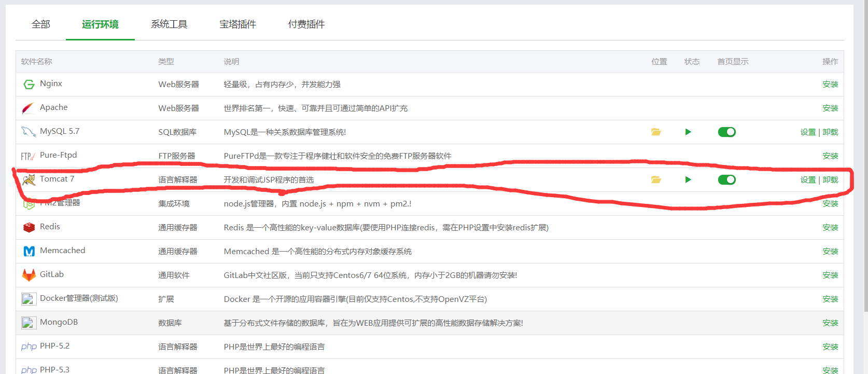This screenshot has height=374, width=868.
Task: Click the GitLab software name
Action: (x=52, y=274)
